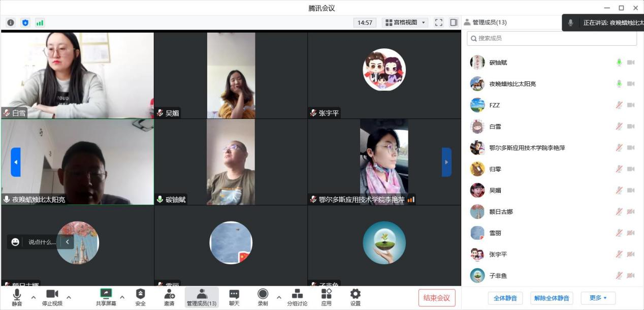Viewport: 644px width, 310px height.
Task: Go to previous video page arrow
Action: click(x=16, y=162)
